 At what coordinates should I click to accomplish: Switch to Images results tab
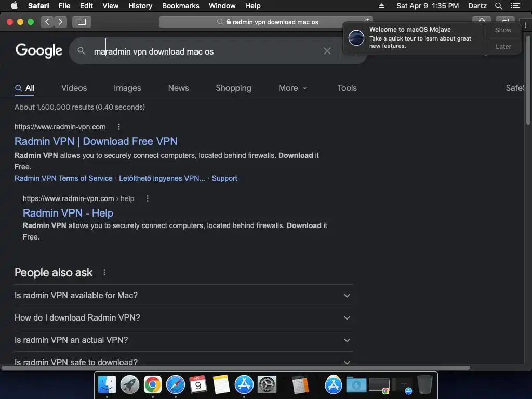click(127, 88)
